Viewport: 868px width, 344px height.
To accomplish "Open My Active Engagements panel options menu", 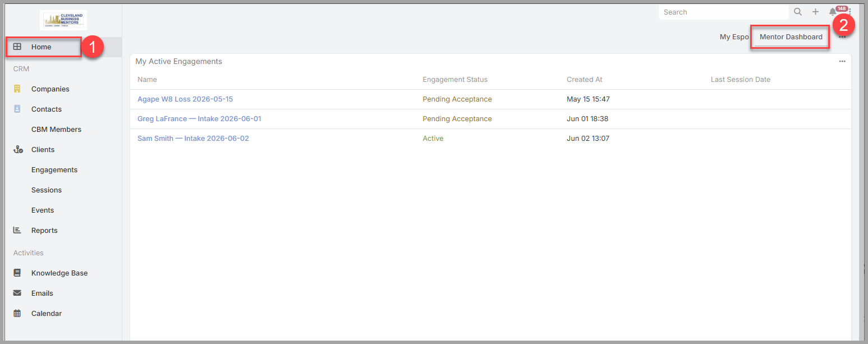I will pyautogui.click(x=842, y=62).
